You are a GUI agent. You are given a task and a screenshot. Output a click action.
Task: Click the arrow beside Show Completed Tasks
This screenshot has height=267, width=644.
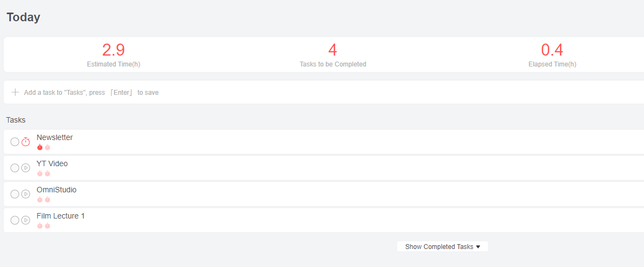(479, 247)
